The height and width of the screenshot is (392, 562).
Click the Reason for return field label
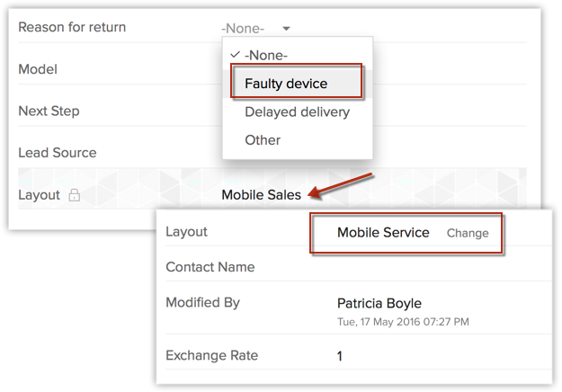pos(72,27)
